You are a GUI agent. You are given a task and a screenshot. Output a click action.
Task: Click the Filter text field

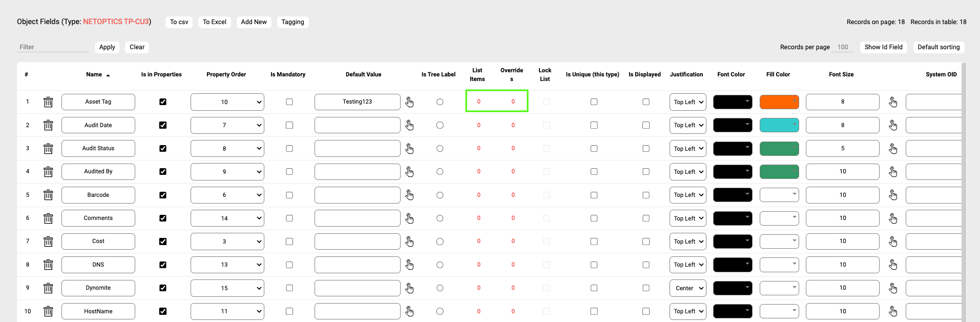53,47
